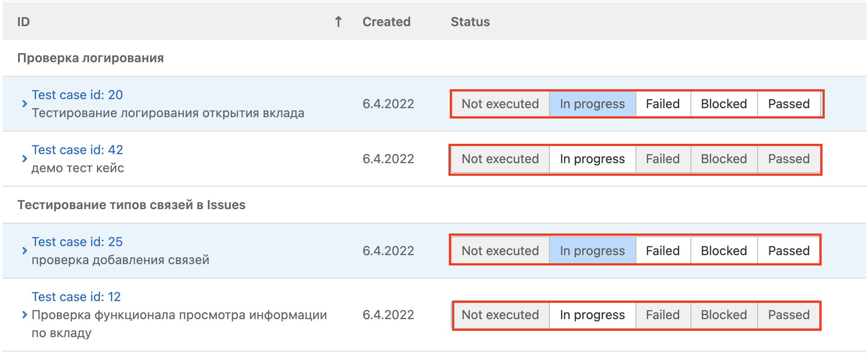Expand Test case id: 20 row

tap(25, 104)
